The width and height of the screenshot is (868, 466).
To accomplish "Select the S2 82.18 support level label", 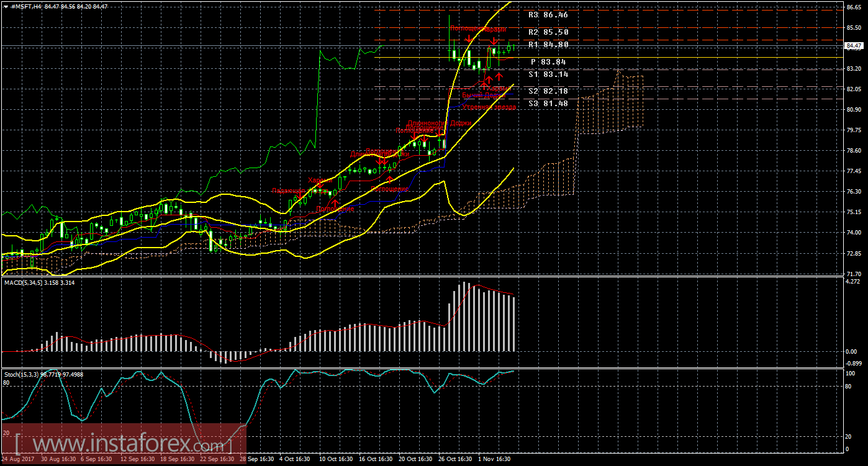I will (x=548, y=91).
